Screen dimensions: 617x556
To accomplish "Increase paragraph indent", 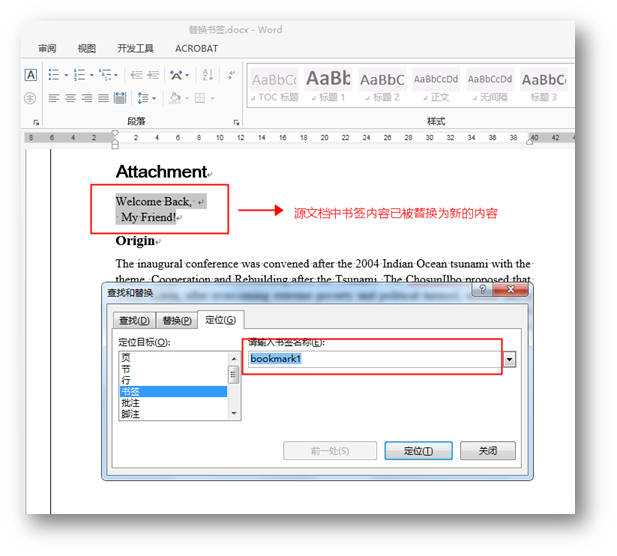I will [x=153, y=75].
